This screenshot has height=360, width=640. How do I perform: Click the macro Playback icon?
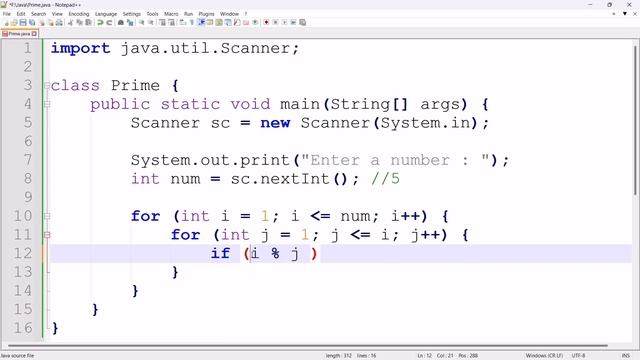pos(284,22)
